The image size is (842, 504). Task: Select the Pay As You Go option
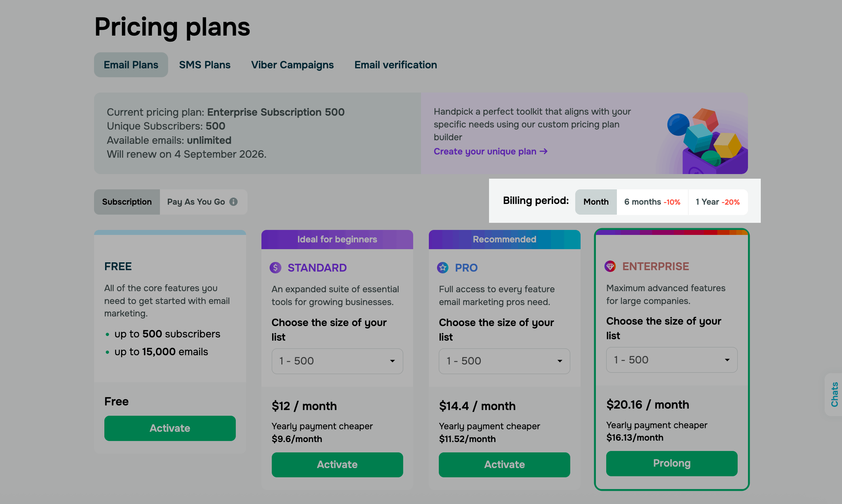[x=196, y=202]
